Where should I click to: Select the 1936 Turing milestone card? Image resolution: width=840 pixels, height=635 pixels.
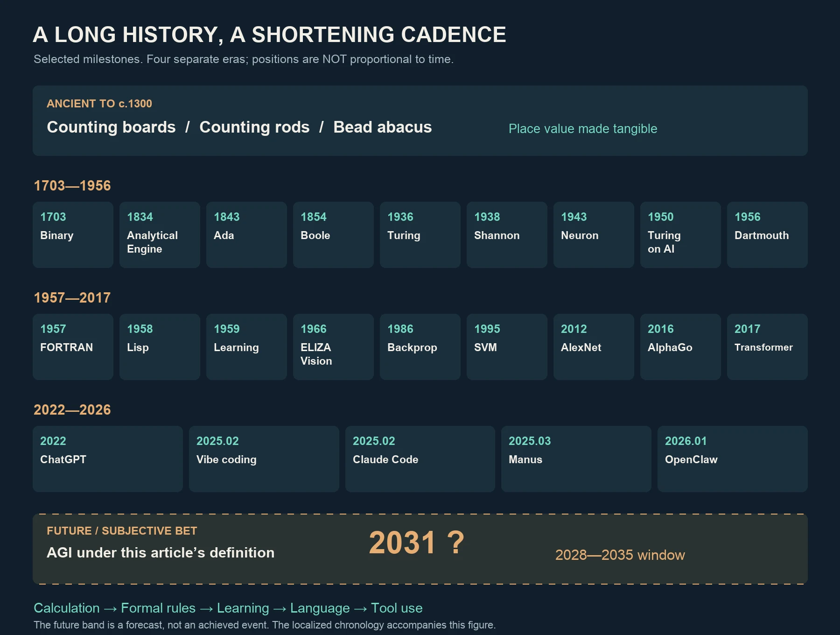[420, 235]
